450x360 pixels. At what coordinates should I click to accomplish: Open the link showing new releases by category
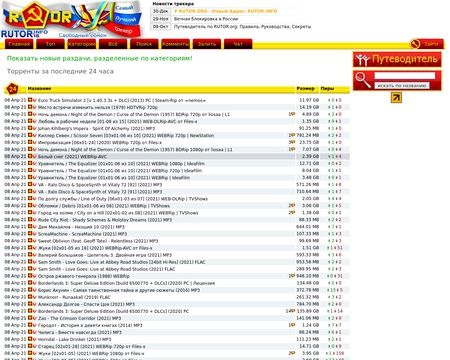pos(100,58)
